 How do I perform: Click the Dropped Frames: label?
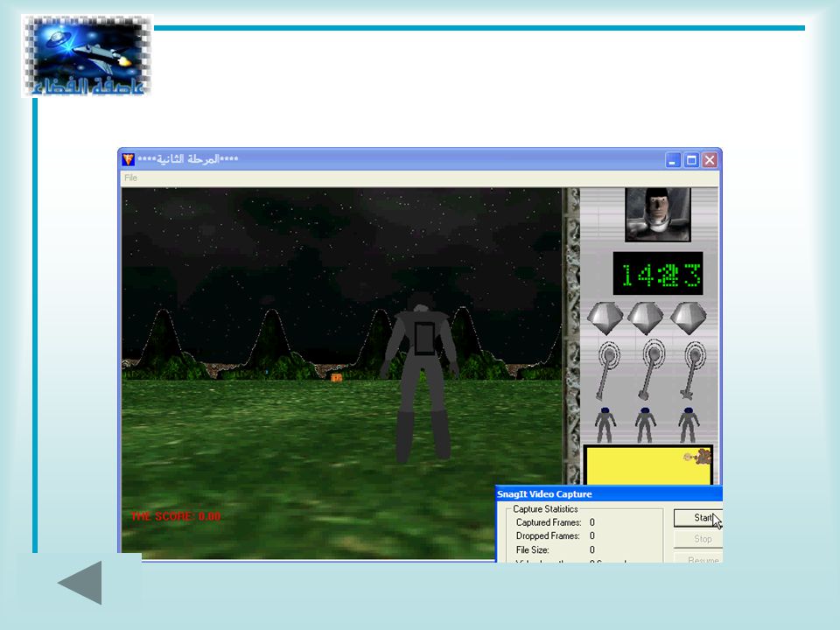pos(548,535)
